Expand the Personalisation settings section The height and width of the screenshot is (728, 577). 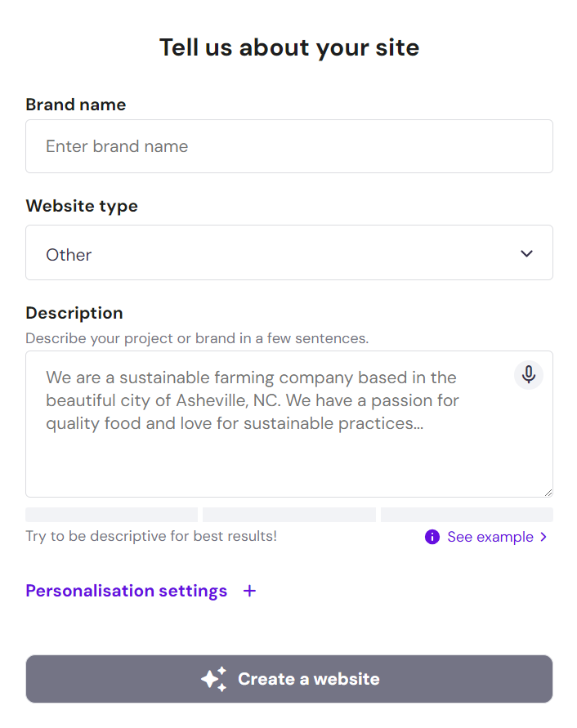coord(127,591)
